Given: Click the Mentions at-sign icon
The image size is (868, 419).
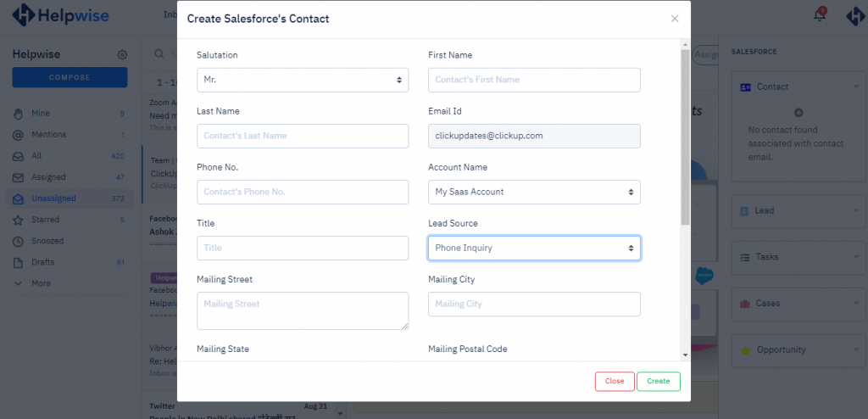Looking at the screenshot, I should point(19,135).
